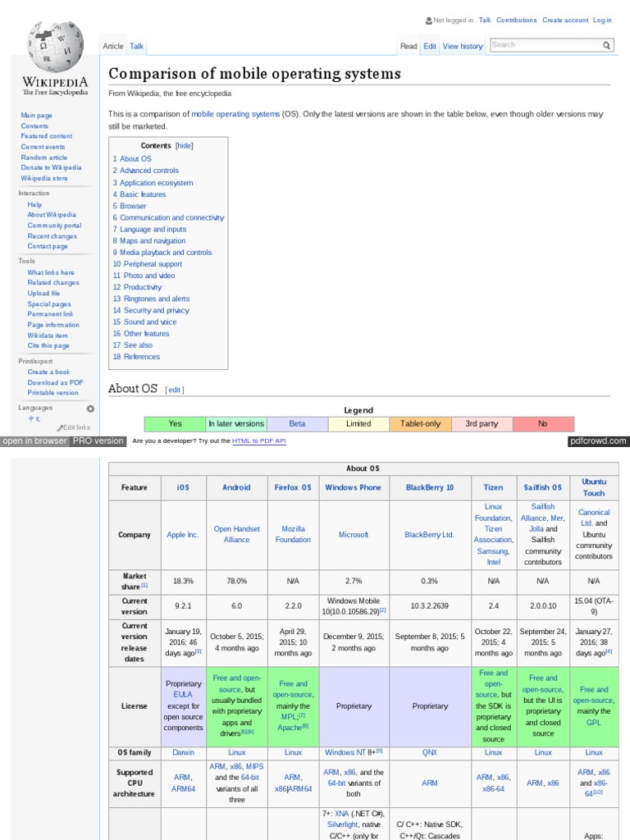
Task: Open the languages settings gear icon
Action: tap(90, 409)
